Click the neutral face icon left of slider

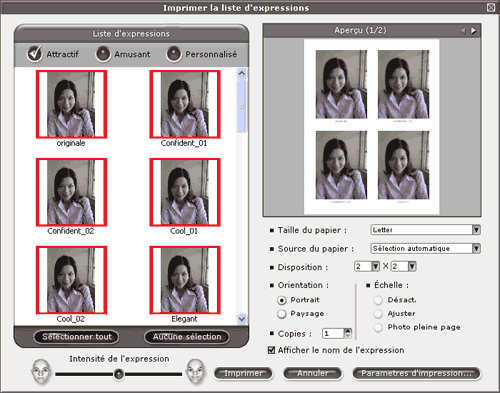(x=41, y=372)
